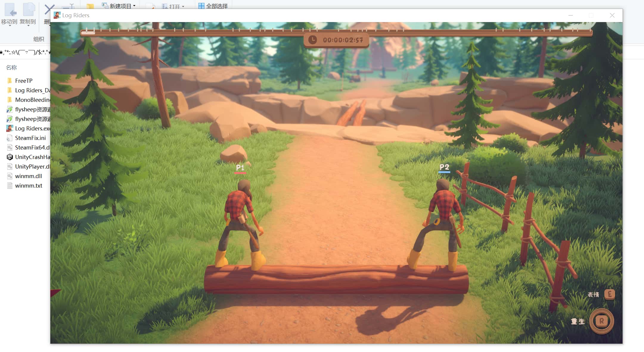Click the 名称 column header
644x352 pixels.
coord(11,68)
